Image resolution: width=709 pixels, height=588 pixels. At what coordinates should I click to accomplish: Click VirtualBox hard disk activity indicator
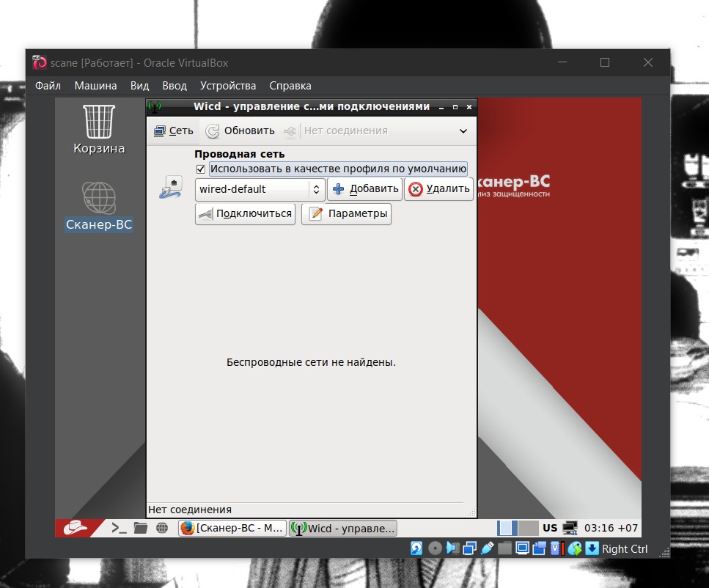[x=416, y=548]
